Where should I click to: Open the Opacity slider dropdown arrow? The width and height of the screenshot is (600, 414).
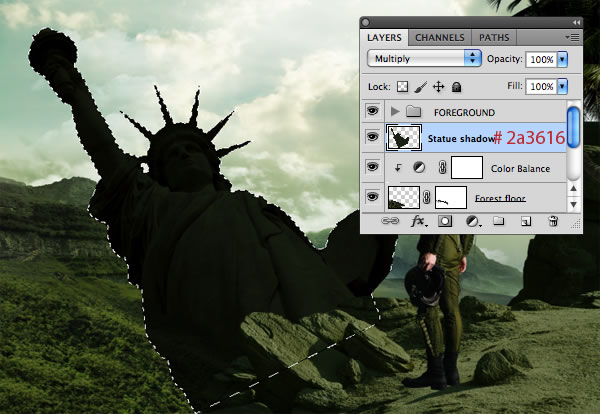562,59
